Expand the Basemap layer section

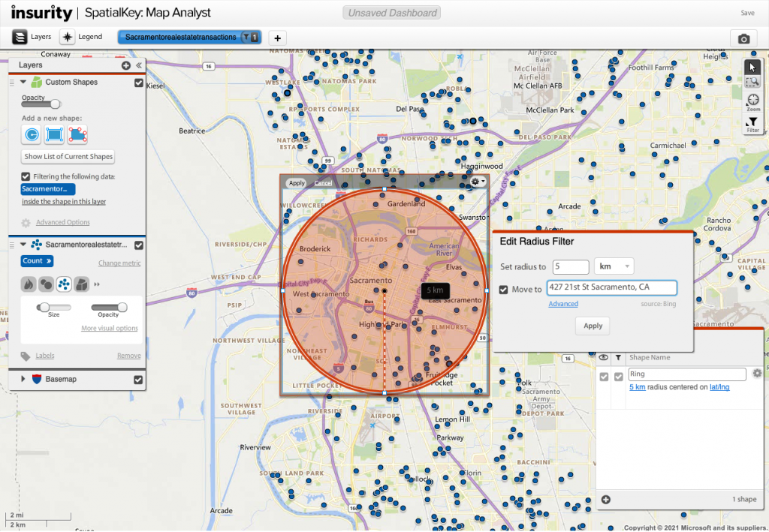point(23,379)
